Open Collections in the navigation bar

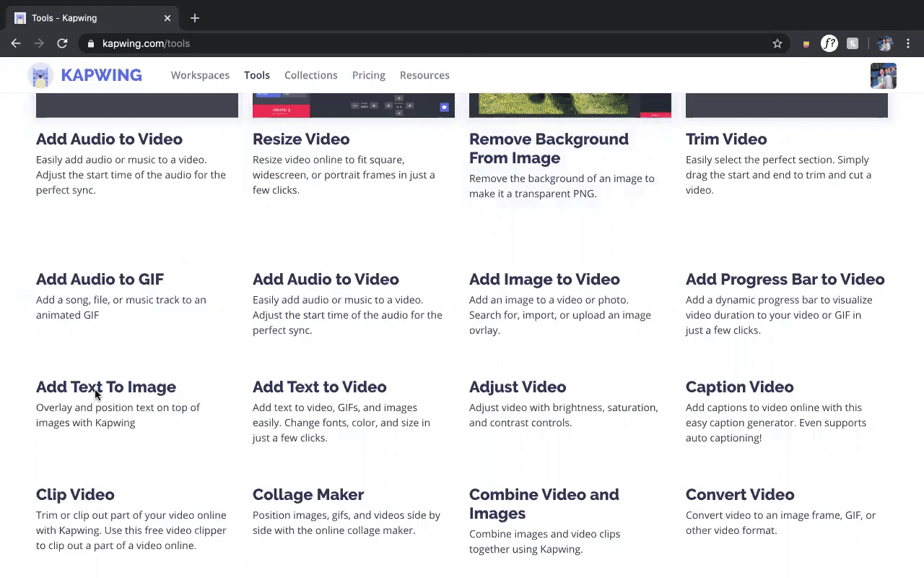(x=311, y=75)
